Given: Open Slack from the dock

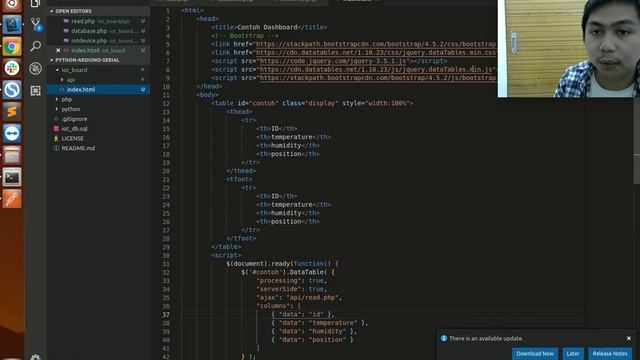Looking at the screenshot, I should 12,68.
